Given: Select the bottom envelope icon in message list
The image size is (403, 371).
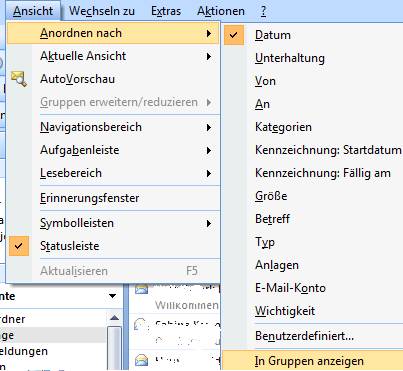Looking at the screenshot, I should tap(142, 360).
